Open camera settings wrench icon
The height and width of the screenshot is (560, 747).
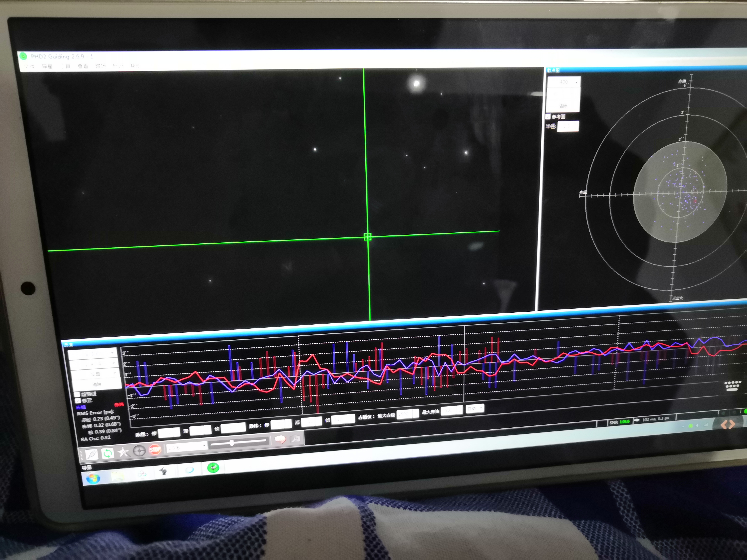point(295,438)
